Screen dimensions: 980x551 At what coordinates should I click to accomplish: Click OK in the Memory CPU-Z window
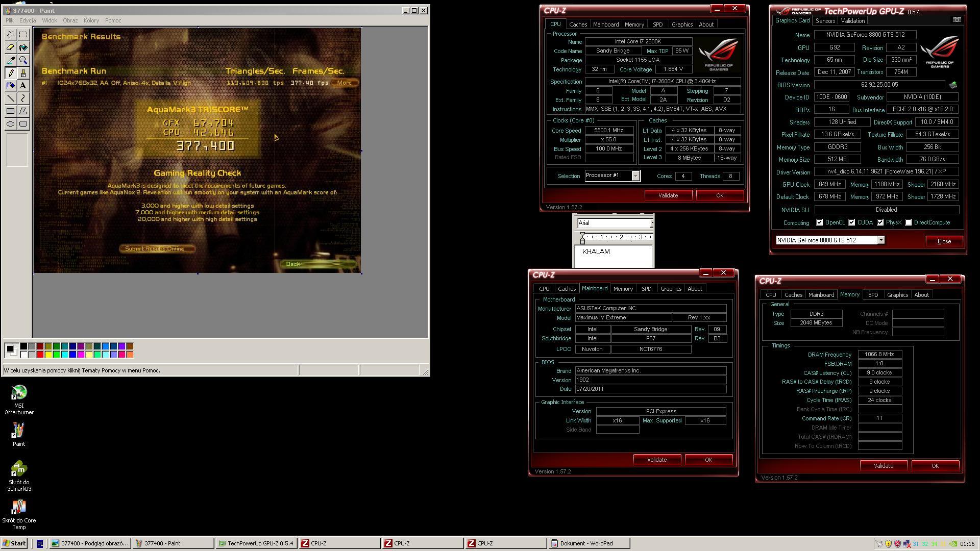(935, 466)
